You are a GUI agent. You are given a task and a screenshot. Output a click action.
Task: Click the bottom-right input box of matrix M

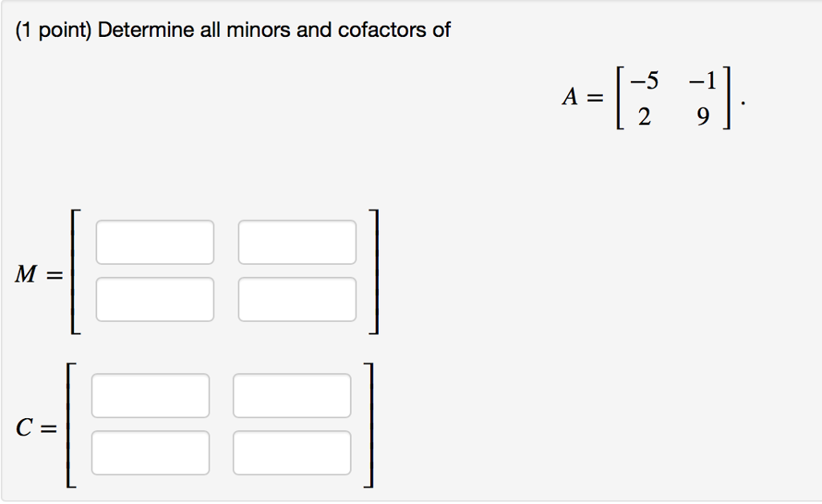(297, 299)
